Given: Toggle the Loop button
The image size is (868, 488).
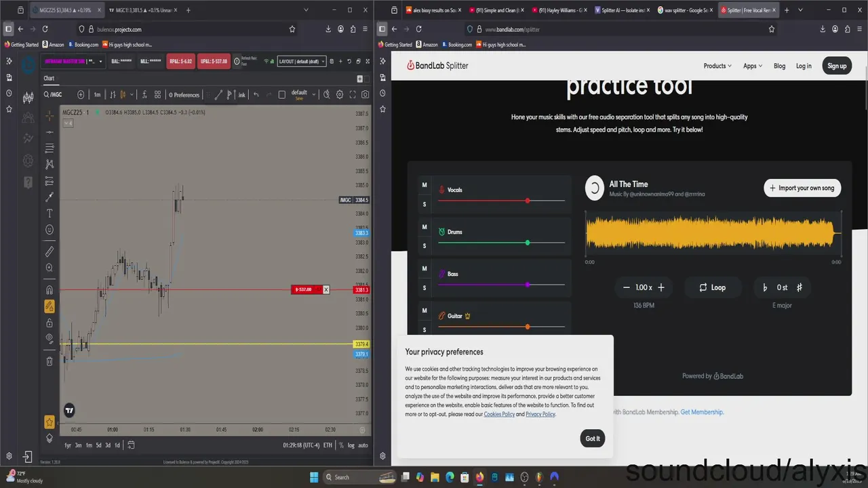Looking at the screenshot, I should click(712, 287).
